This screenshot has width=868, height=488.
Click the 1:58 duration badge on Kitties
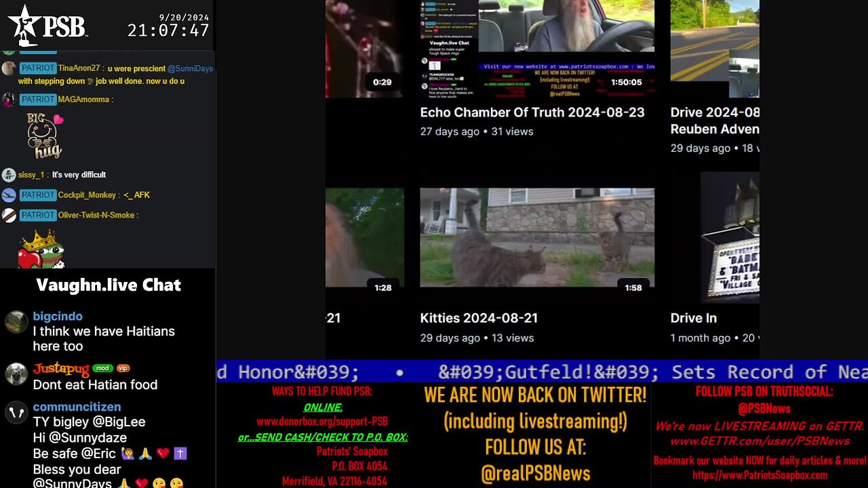click(x=633, y=287)
